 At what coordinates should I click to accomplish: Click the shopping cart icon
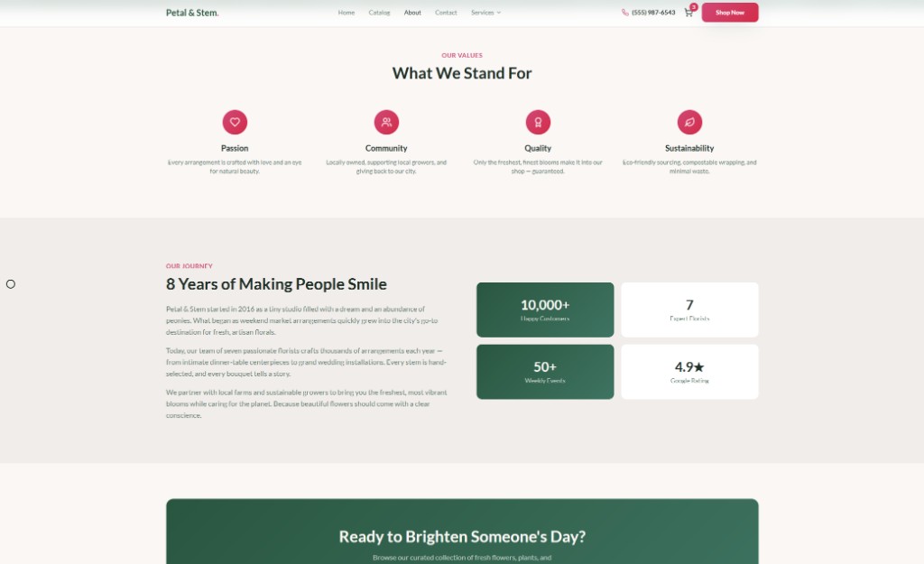(x=688, y=13)
